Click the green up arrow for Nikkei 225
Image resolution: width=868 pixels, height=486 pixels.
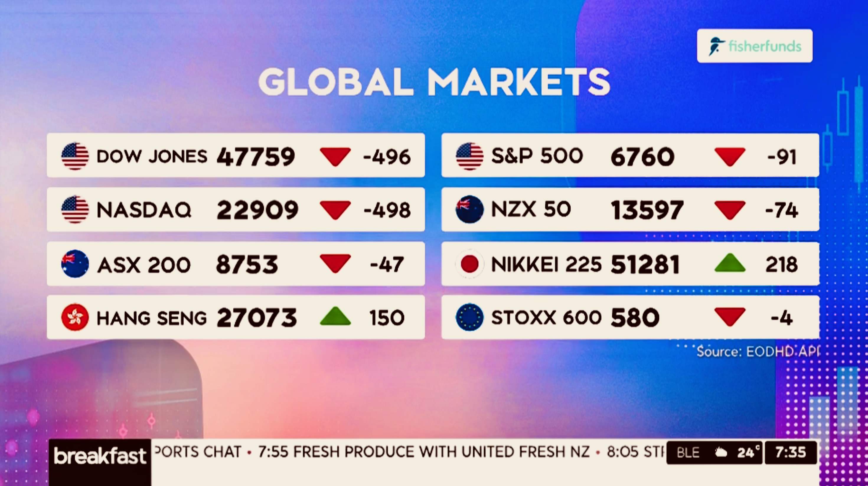tap(730, 263)
